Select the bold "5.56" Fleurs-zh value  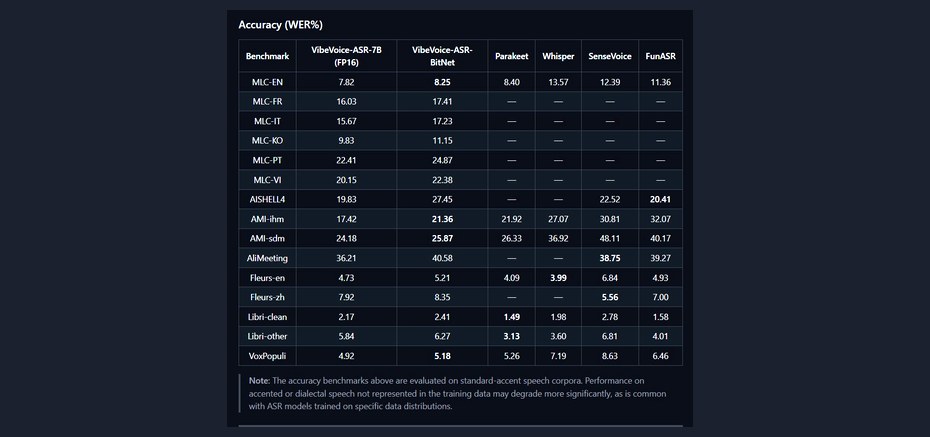pos(610,297)
